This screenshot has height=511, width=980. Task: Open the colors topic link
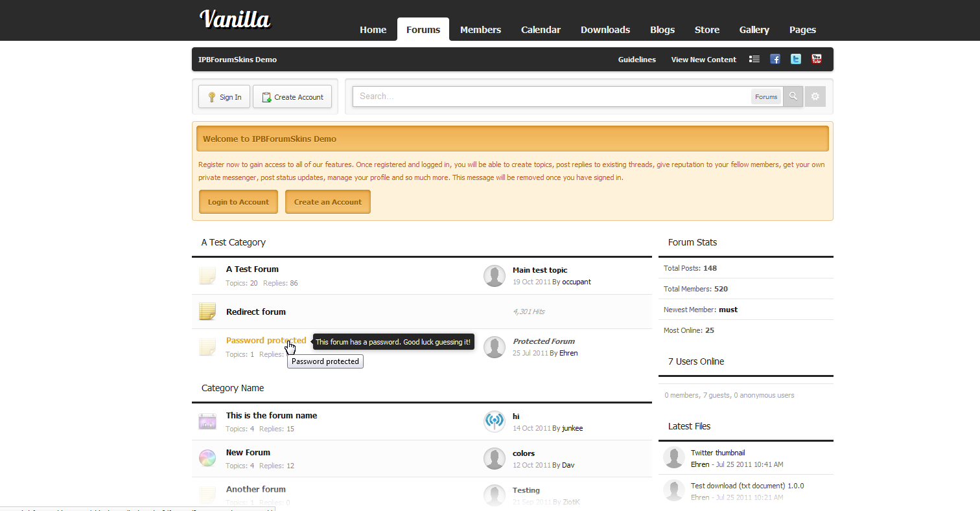(524, 453)
